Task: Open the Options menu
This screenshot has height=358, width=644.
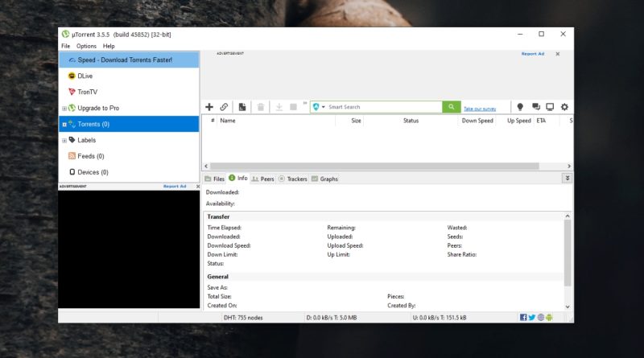Action: click(86, 46)
